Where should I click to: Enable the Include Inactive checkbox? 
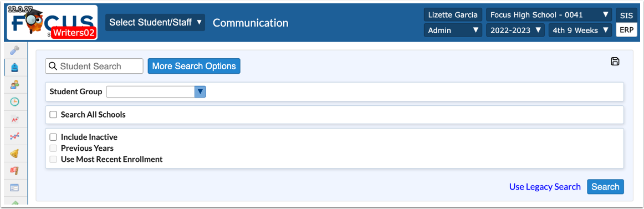53,137
